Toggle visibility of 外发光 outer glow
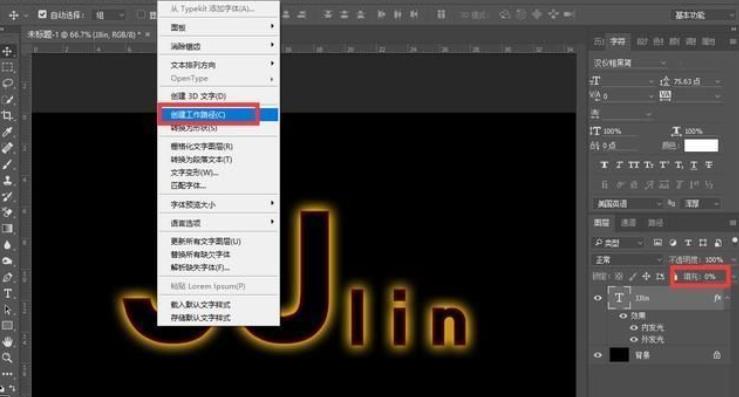This screenshot has width=739, height=397. point(634,339)
